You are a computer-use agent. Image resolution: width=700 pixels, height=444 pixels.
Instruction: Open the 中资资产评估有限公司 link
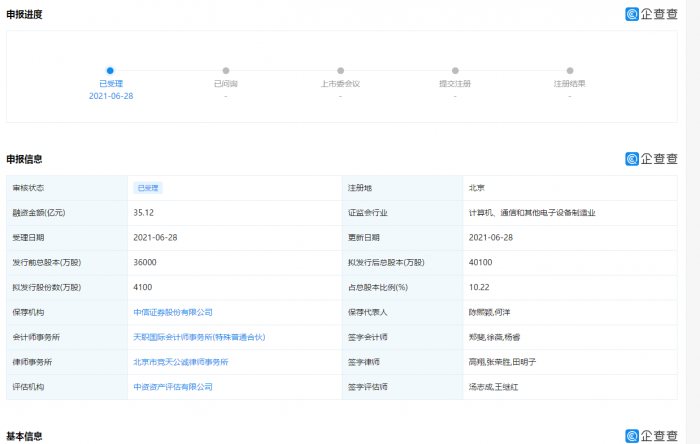tap(173, 387)
